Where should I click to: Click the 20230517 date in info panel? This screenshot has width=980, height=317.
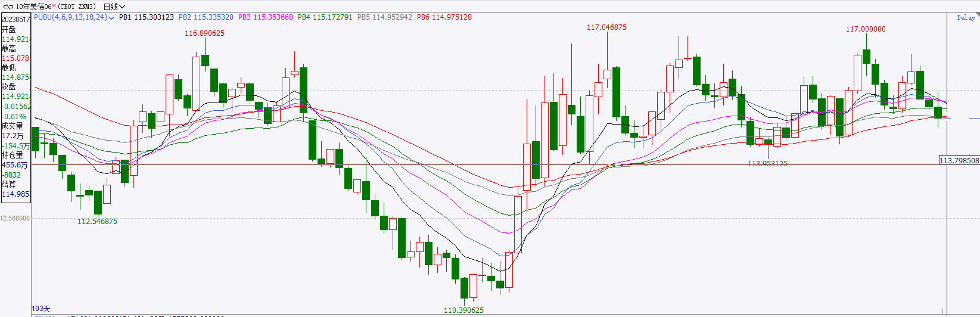pos(15,20)
